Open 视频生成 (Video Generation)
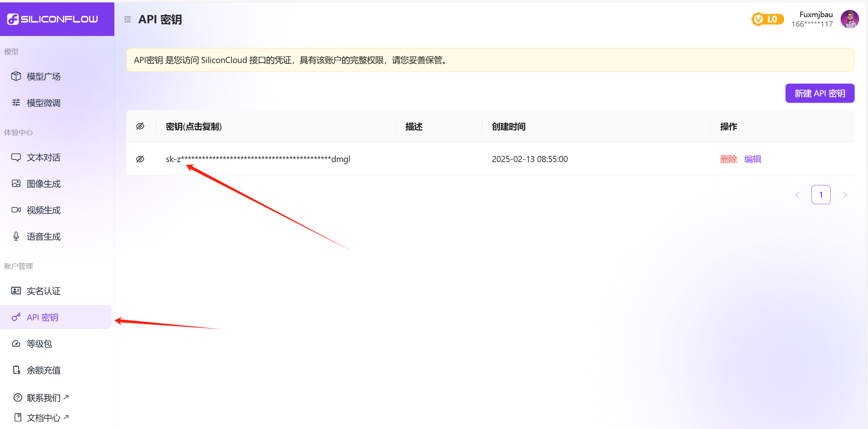Screen dimensions: 868x429 (43, 210)
